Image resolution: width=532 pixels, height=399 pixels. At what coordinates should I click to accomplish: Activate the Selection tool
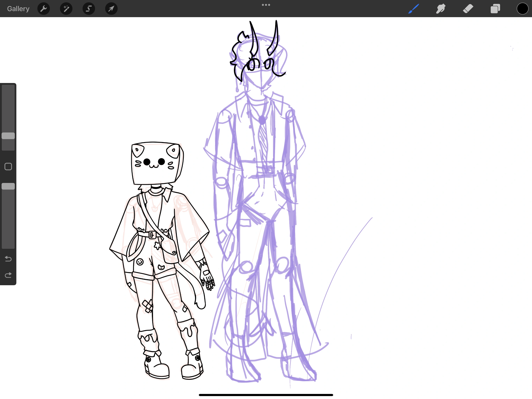tap(89, 9)
